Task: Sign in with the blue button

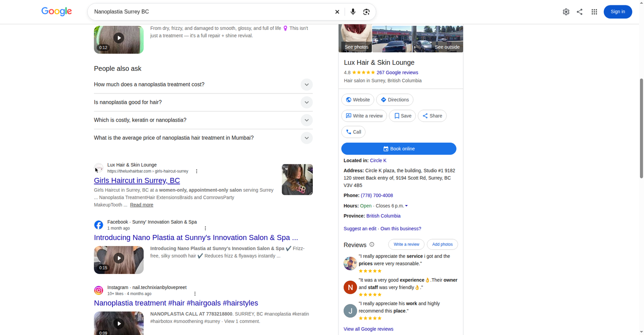Action: (x=618, y=12)
